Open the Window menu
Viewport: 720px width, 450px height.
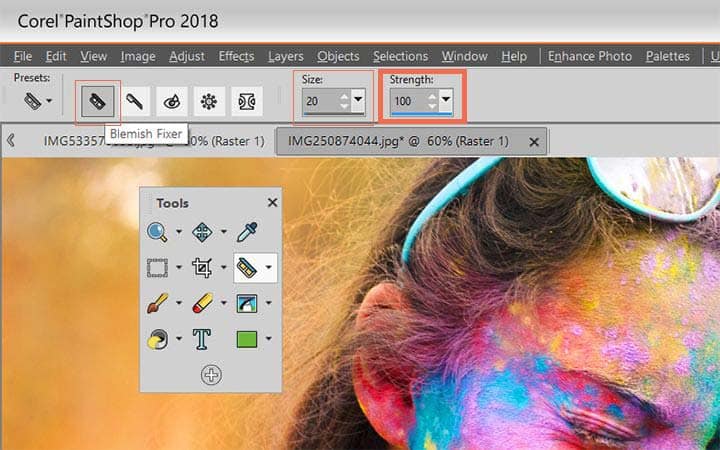coord(464,56)
